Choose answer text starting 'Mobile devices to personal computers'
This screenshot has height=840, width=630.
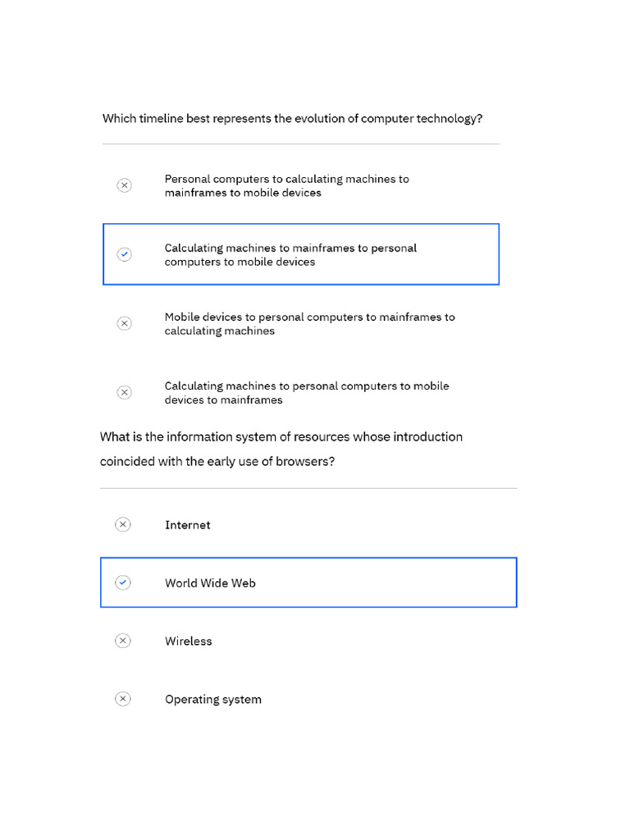pyautogui.click(x=309, y=323)
